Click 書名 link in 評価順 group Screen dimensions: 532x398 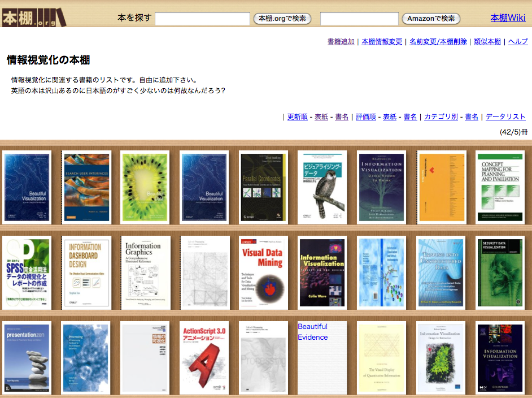(x=410, y=117)
